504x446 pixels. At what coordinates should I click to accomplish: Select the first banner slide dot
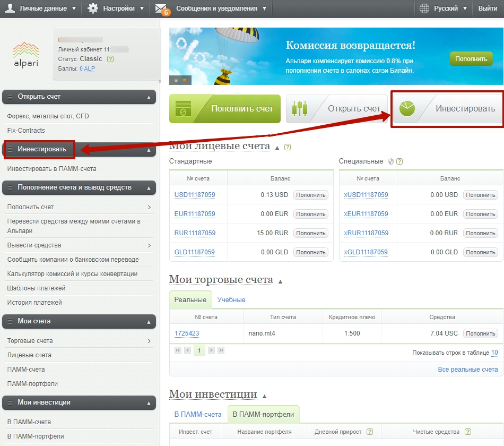pos(176,80)
